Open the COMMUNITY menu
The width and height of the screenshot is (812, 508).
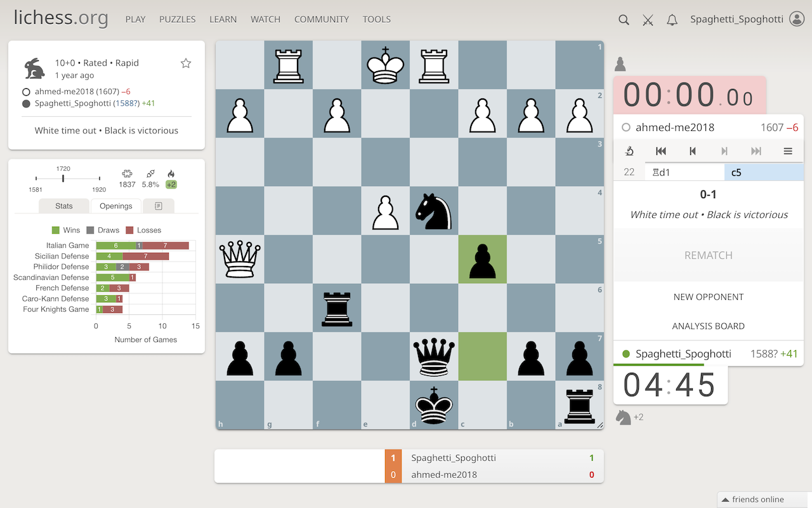click(322, 19)
